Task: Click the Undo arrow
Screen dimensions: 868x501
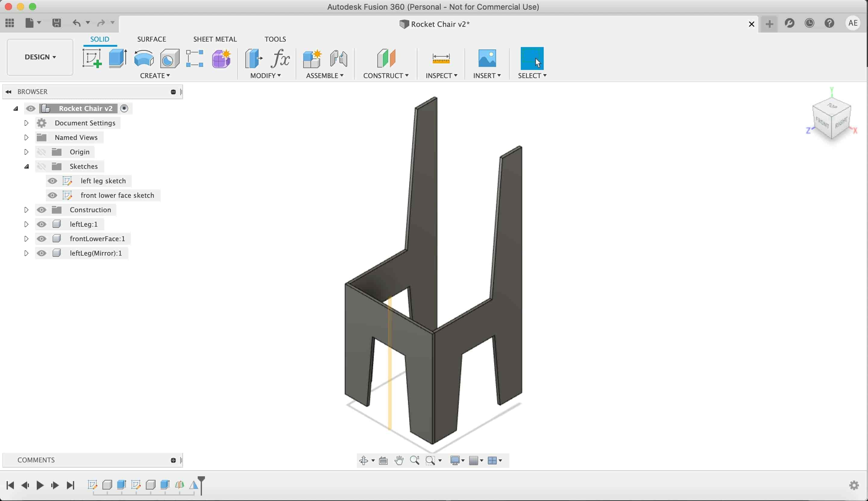Action: click(x=76, y=23)
